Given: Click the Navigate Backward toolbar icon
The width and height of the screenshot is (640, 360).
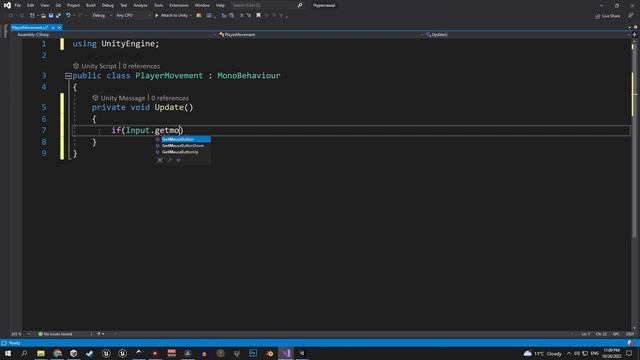Looking at the screenshot, I should (11, 16).
